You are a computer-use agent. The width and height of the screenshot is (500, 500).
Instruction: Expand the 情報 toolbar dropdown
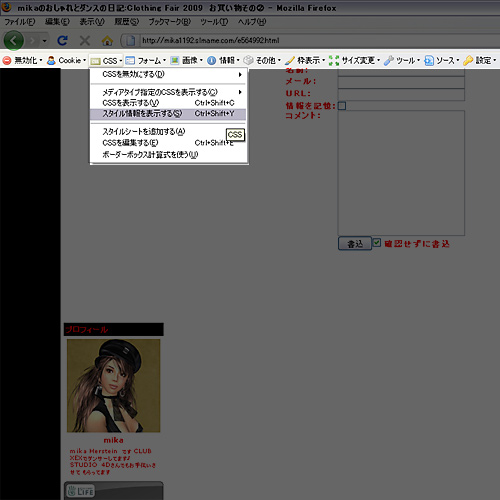238,60
